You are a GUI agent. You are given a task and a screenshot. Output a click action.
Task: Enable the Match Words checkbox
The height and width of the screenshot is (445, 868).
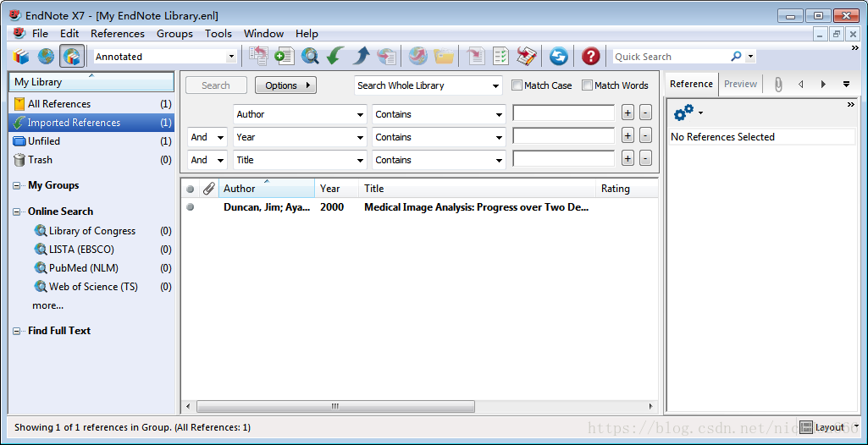tap(588, 85)
